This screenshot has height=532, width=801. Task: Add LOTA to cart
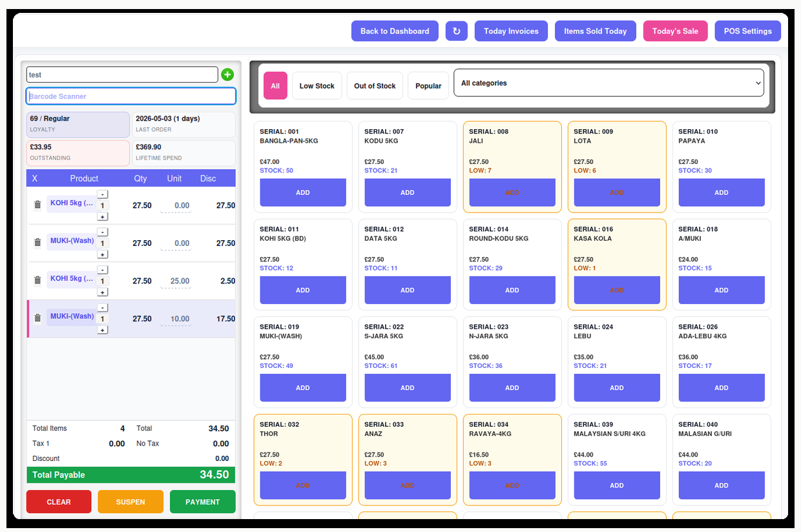(617, 192)
